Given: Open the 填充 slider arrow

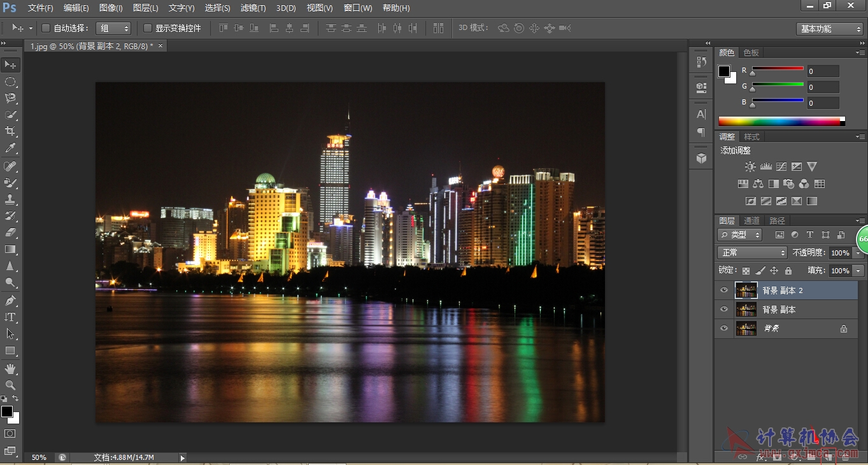Looking at the screenshot, I should pyautogui.click(x=858, y=271).
